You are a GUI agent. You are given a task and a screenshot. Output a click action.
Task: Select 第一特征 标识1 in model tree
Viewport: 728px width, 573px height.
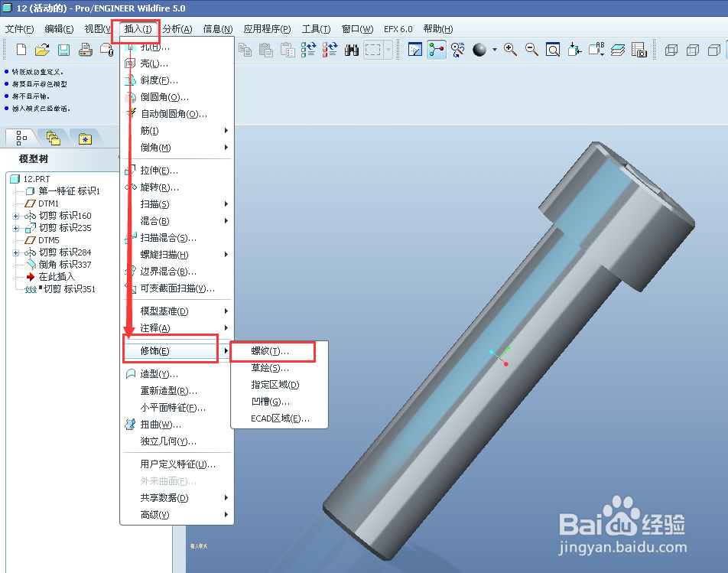pos(69,190)
